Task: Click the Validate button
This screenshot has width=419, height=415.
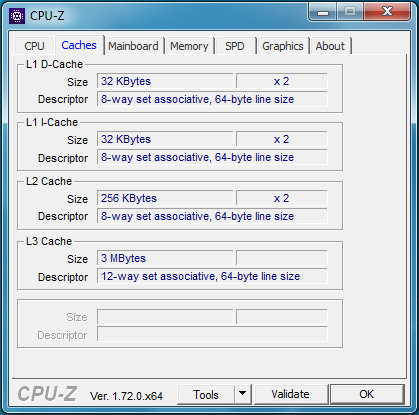Action: (290, 394)
